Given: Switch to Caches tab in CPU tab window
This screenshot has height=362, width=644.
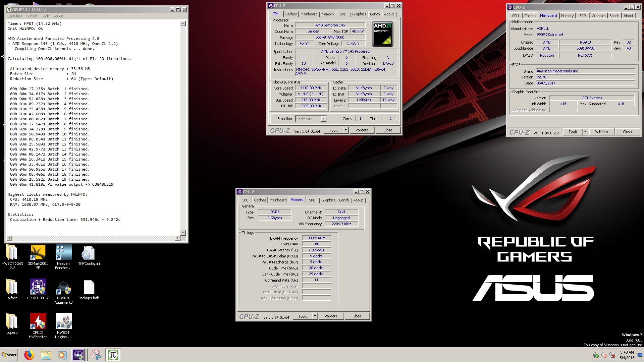Looking at the screenshot, I should [290, 14].
